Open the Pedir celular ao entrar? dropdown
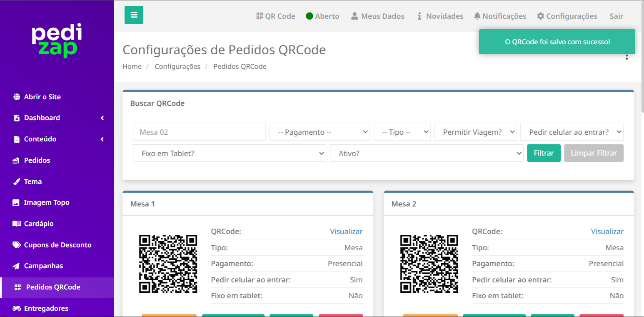The height and width of the screenshot is (317, 644). point(572,132)
